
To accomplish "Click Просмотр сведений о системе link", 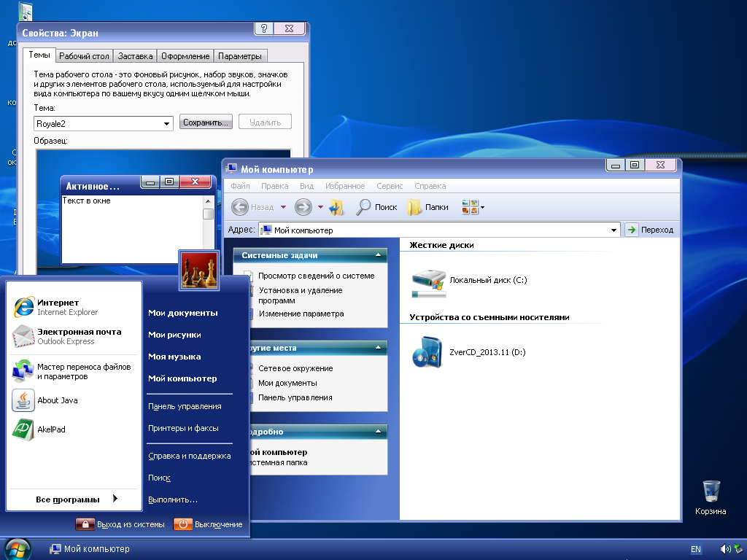I will coord(317,276).
